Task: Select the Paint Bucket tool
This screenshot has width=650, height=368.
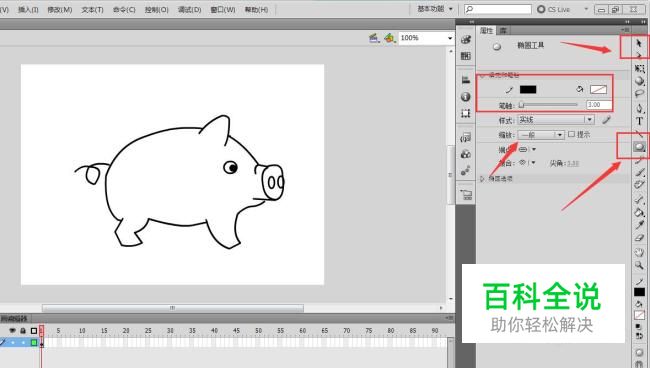Action: [639, 212]
